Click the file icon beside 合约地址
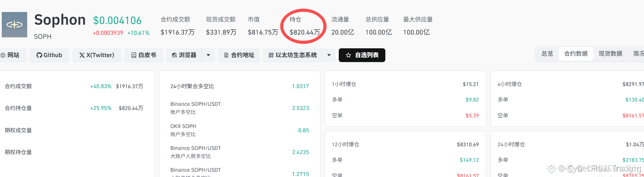The image size is (644, 177). [227, 55]
